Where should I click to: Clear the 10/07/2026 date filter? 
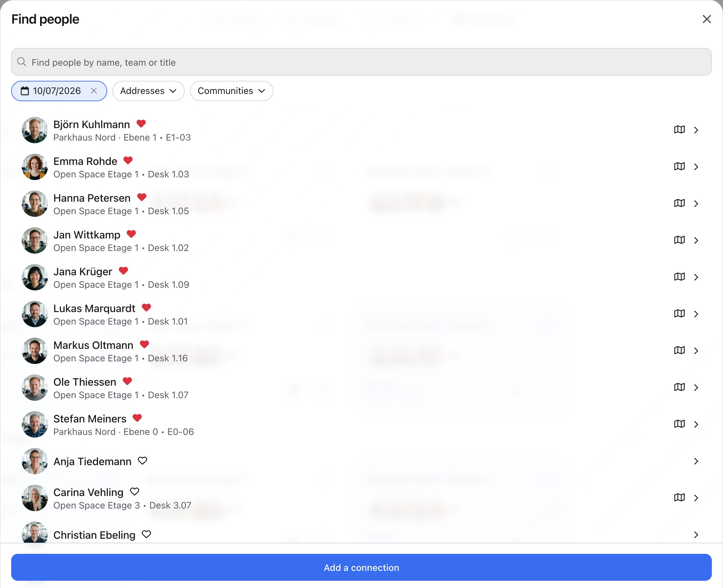click(x=94, y=91)
